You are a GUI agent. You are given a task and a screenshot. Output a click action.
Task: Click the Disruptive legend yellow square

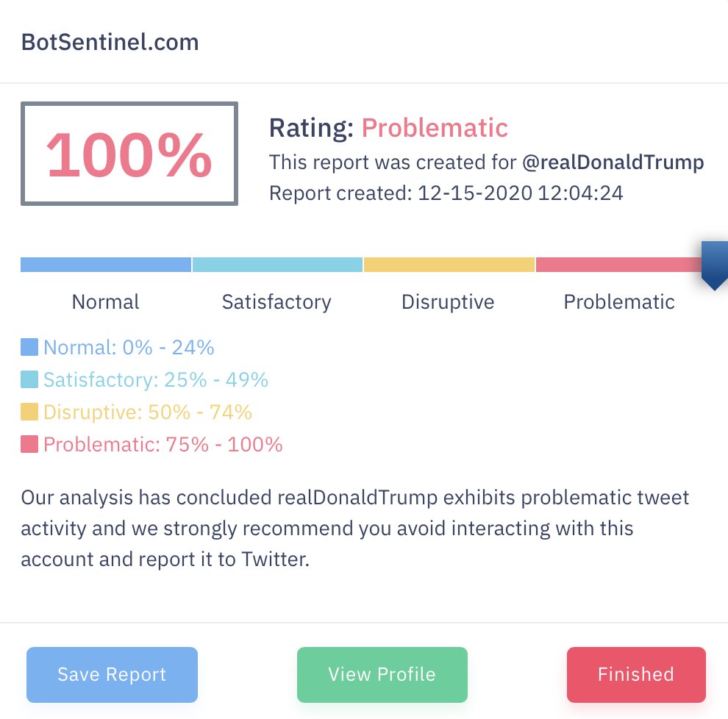29,412
